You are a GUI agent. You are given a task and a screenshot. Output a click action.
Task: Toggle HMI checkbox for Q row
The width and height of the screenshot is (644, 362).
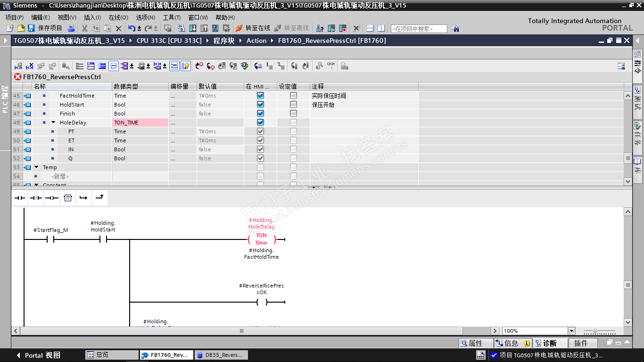(260, 158)
